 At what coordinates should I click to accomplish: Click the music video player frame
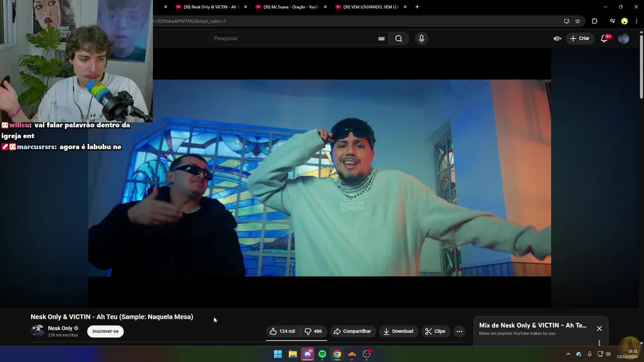coord(319,178)
